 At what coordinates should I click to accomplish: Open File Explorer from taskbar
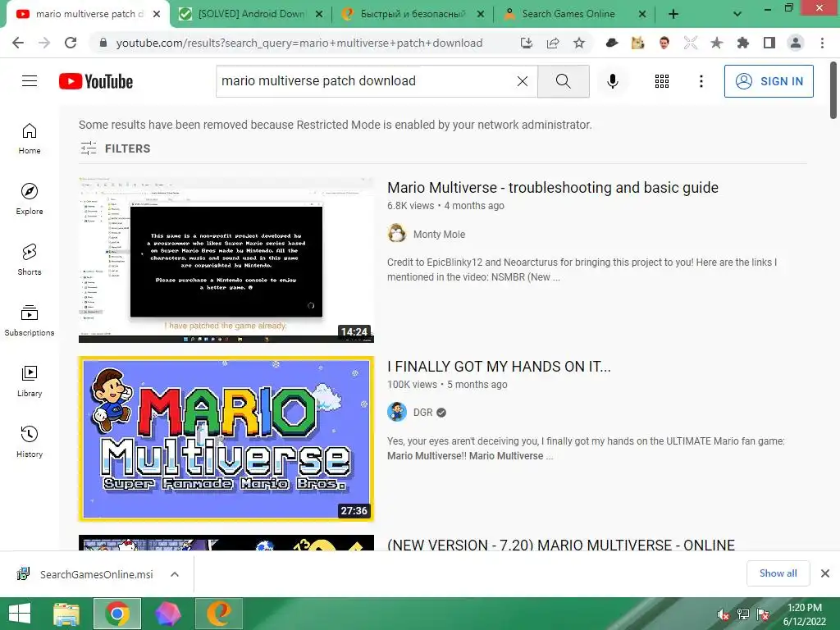pos(66,614)
